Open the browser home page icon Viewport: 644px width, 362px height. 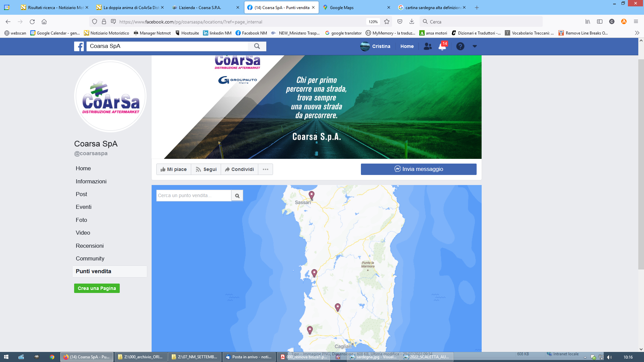(x=44, y=22)
